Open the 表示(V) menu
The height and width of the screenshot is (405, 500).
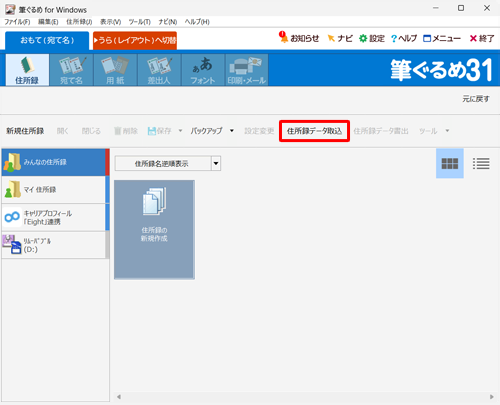pyautogui.click(x=110, y=22)
